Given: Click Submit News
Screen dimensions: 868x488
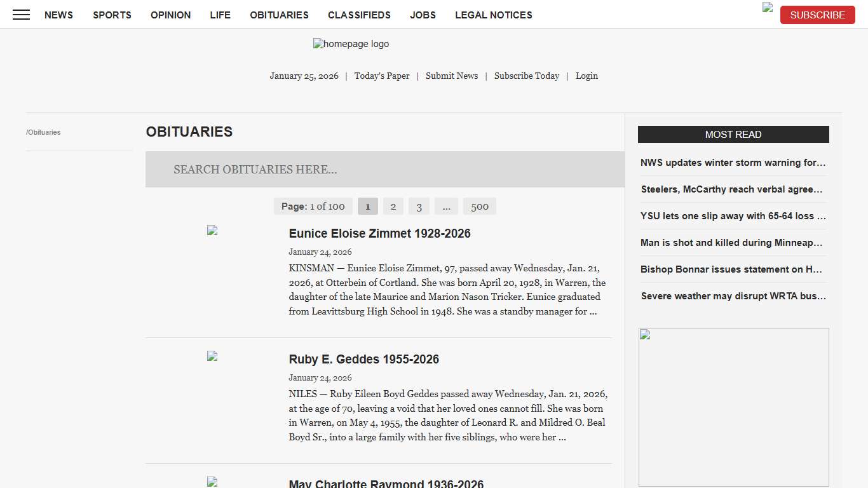Looking at the screenshot, I should [452, 76].
